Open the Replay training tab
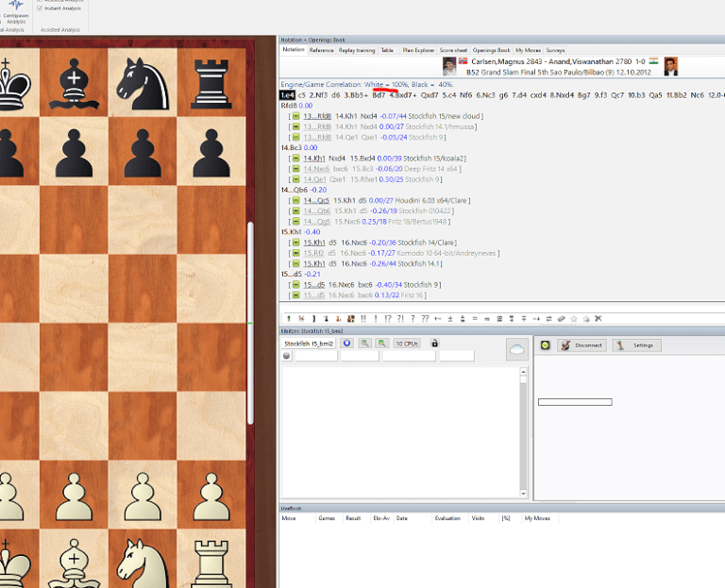This screenshot has height=588, width=725. tap(357, 50)
